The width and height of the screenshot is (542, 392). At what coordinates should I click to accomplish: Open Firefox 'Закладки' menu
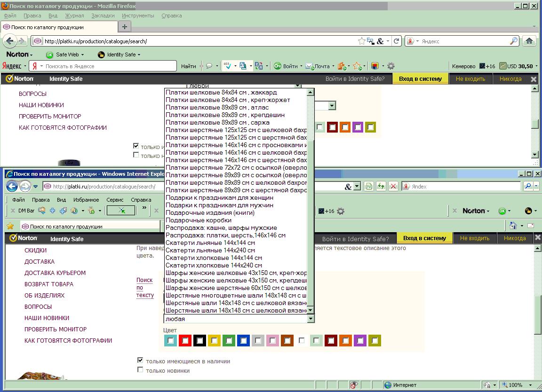pos(103,16)
